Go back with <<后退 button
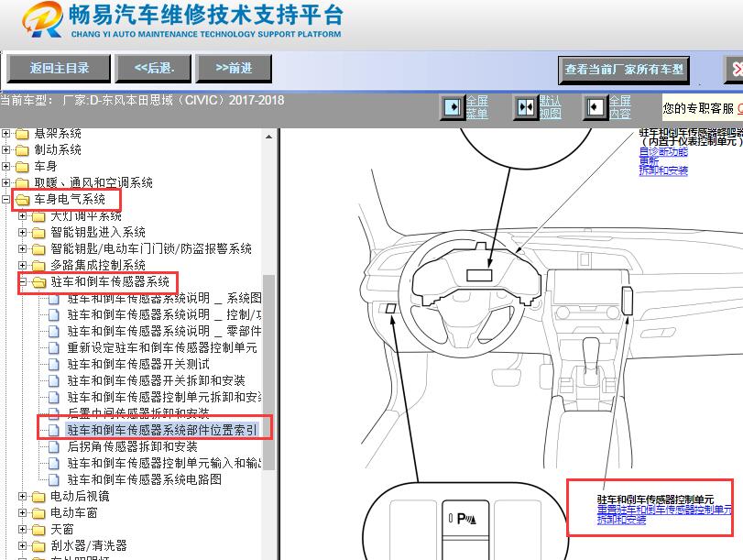This screenshot has height=560, width=743. [154, 68]
